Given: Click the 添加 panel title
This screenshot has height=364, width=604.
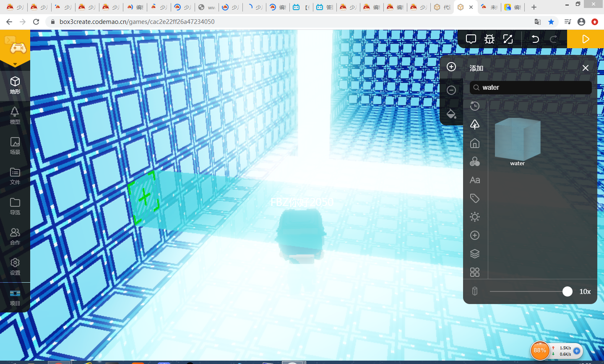Looking at the screenshot, I should [476, 68].
